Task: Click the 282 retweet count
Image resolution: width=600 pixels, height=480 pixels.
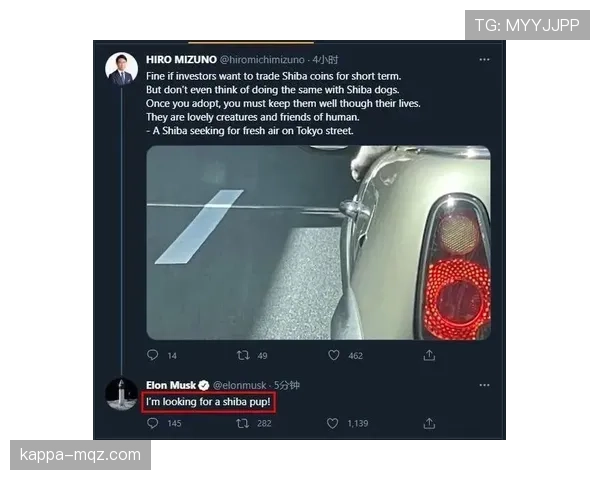Action: [264, 423]
